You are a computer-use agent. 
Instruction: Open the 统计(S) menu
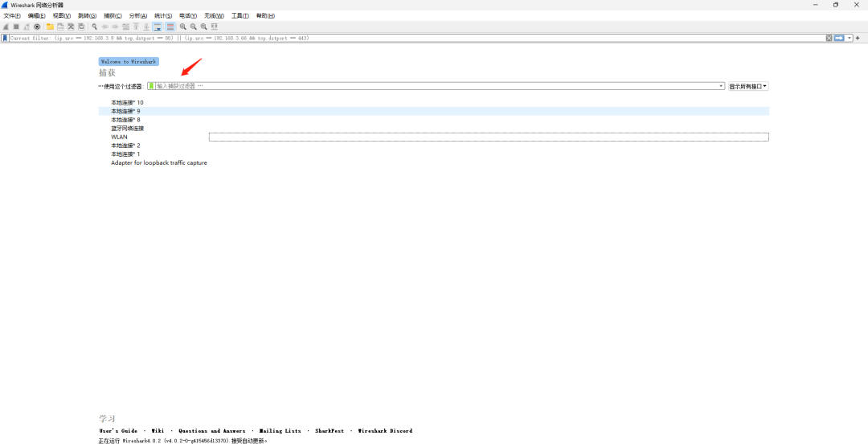[x=163, y=15]
